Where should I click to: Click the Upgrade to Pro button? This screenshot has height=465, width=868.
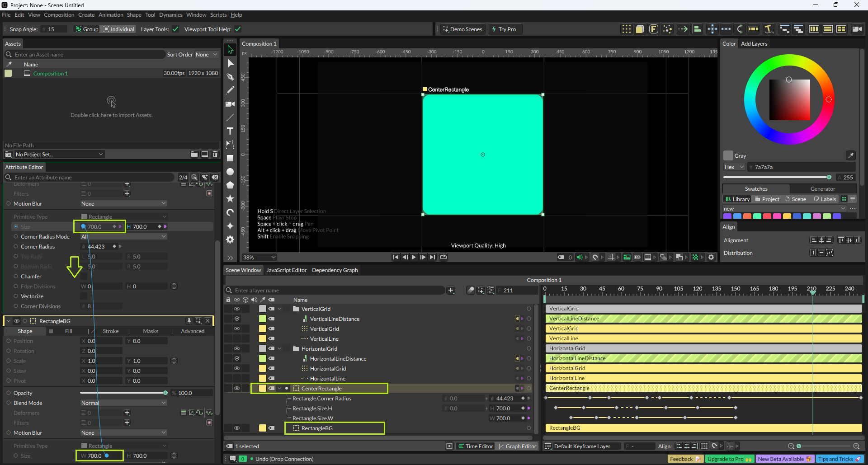click(x=729, y=459)
